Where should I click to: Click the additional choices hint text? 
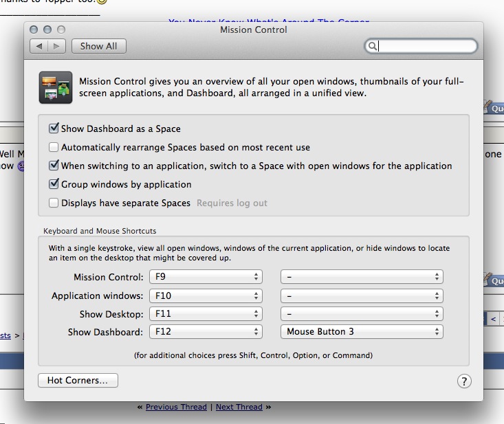pos(253,355)
